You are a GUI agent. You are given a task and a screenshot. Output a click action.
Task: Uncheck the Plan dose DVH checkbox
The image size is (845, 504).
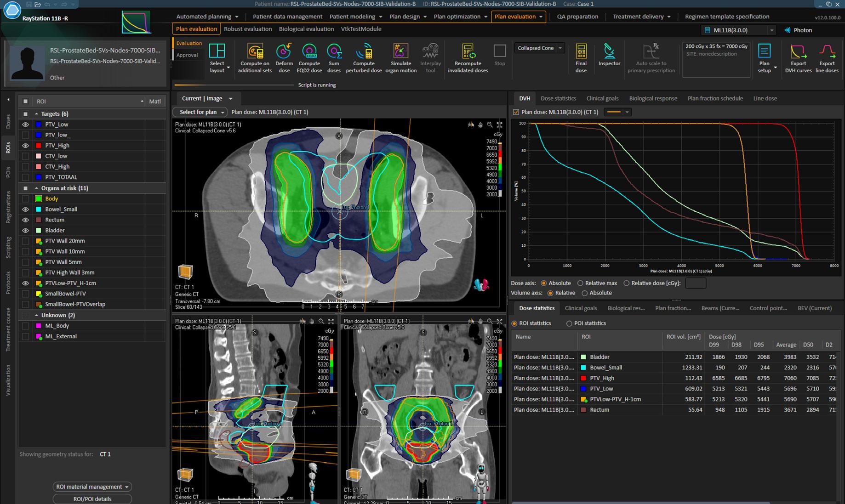[x=516, y=112]
